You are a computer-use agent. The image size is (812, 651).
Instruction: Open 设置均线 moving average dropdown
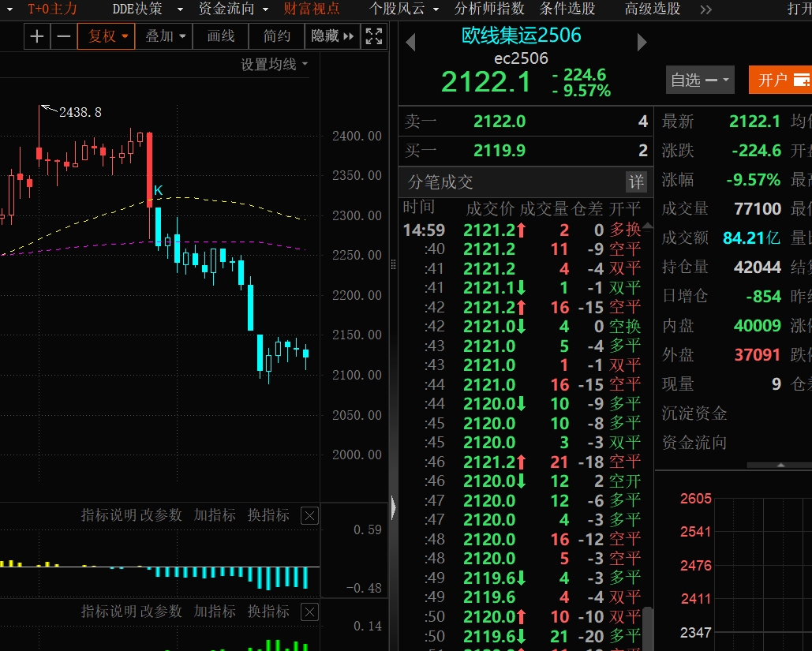pos(274,64)
